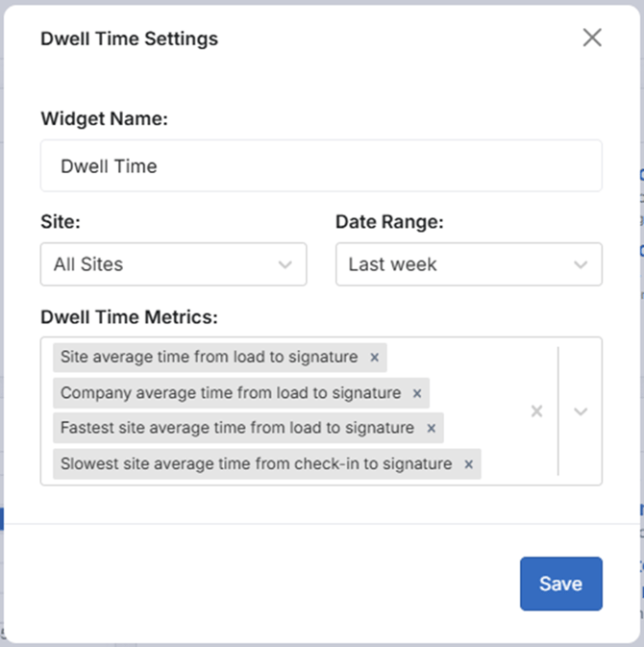Remove the 'Site average time from load to signature' metric

pyautogui.click(x=375, y=358)
